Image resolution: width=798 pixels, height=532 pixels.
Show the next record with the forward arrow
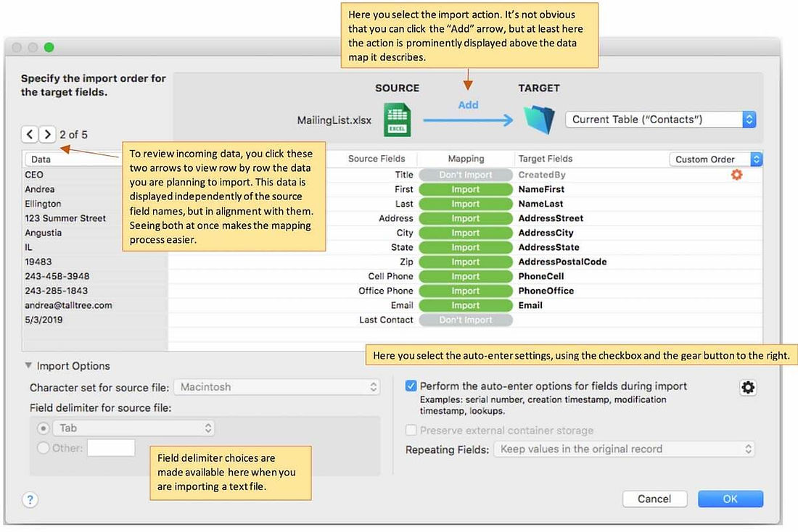click(x=47, y=134)
